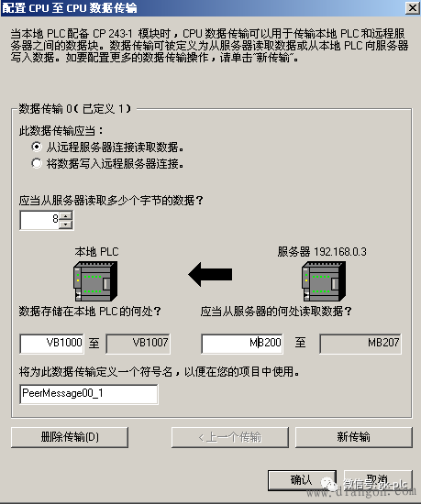Click the server 192.168.0.3 PLC icon
Screen dimensions: 421x504
click(324, 281)
